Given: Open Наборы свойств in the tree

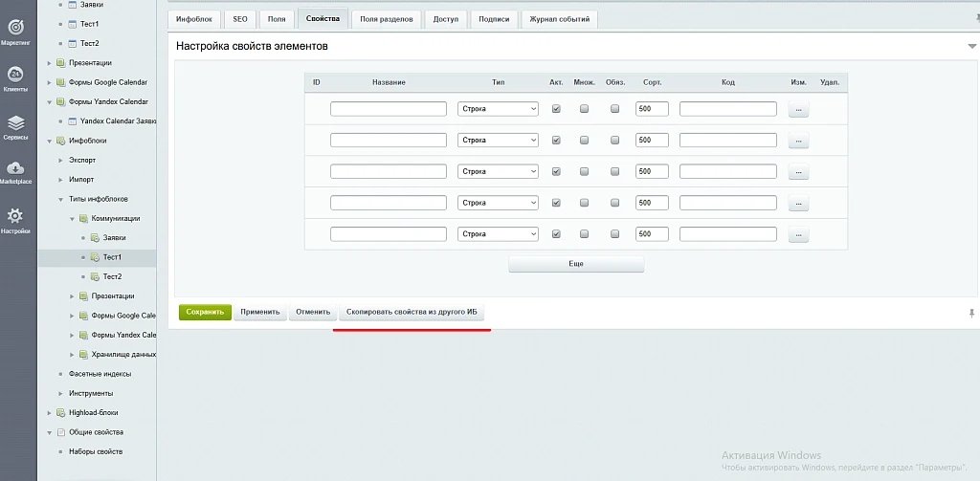Looking at the screenshot, I should coord(96,451).
